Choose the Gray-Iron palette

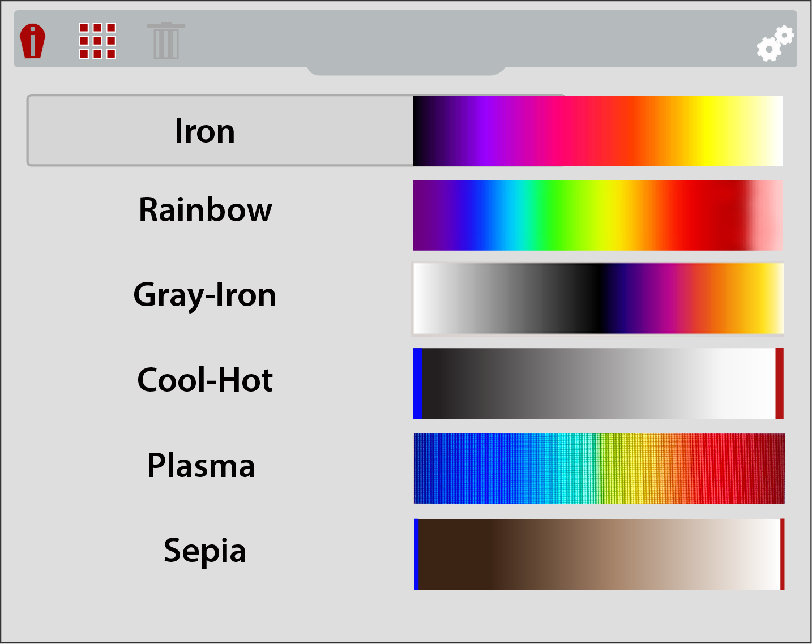[x=205, y=295]
